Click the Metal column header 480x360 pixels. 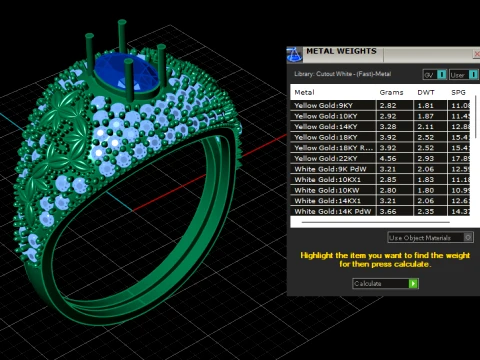click(304, 93)
